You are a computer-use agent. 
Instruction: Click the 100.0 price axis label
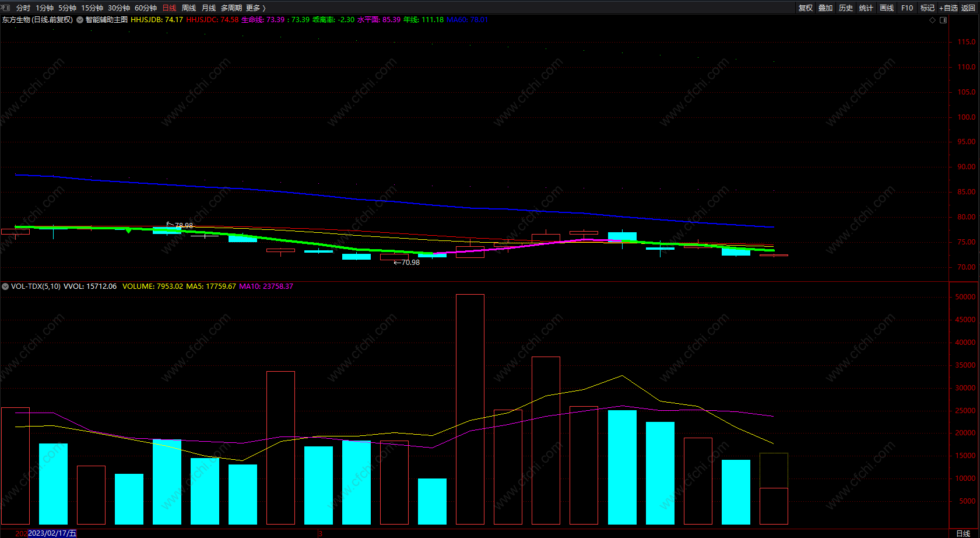tap(967, 117)
